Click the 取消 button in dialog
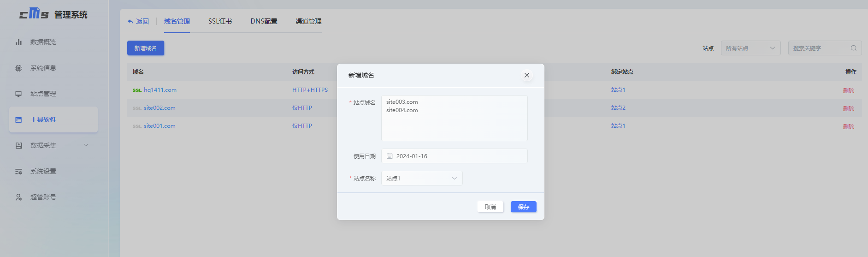 (490, 207)
